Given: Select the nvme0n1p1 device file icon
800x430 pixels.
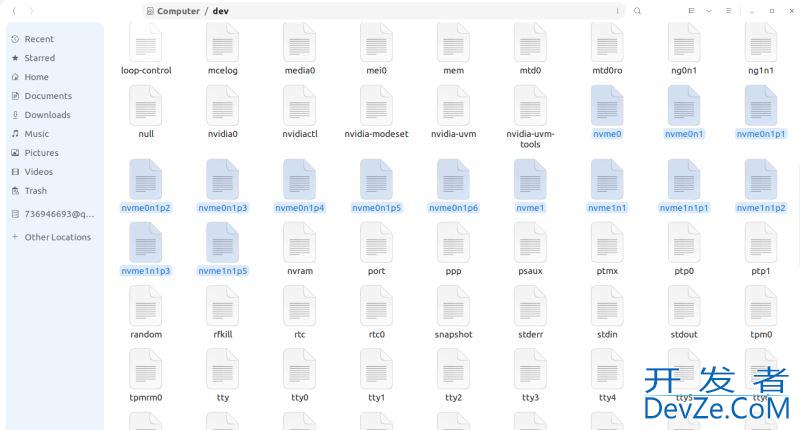Looking at the screenshot, I should [x=761, y=106].
